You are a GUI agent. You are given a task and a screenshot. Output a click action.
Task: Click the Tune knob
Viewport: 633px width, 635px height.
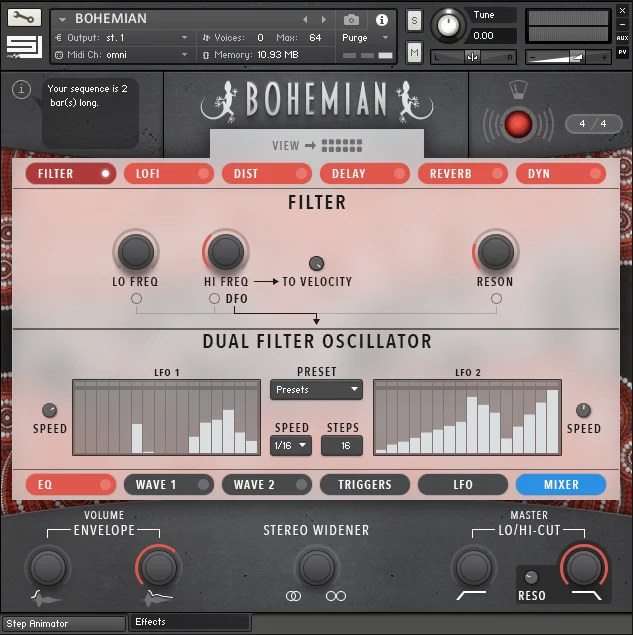tap(448, 26)
